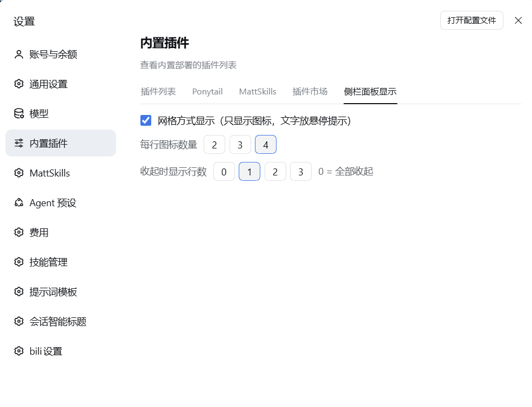Set 每行图标数量 to 2
Screen dimensions: 532x407
point(214,145)
